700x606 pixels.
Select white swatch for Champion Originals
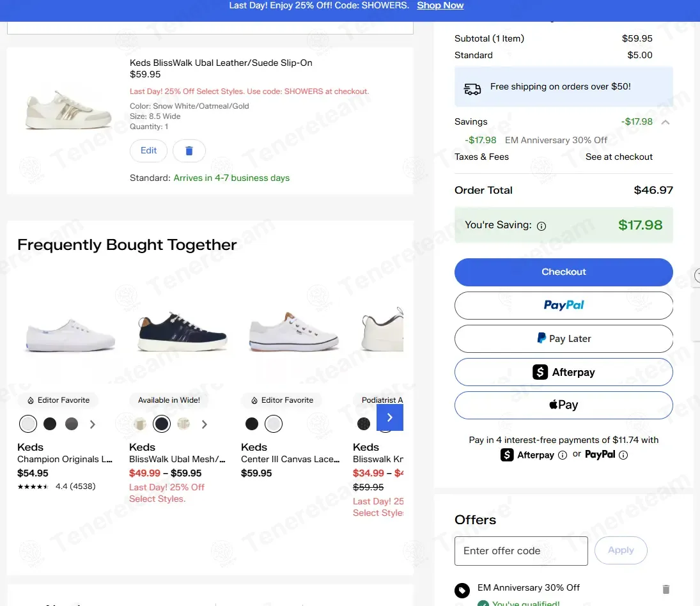pyautogui.click(x=28, y=424)
